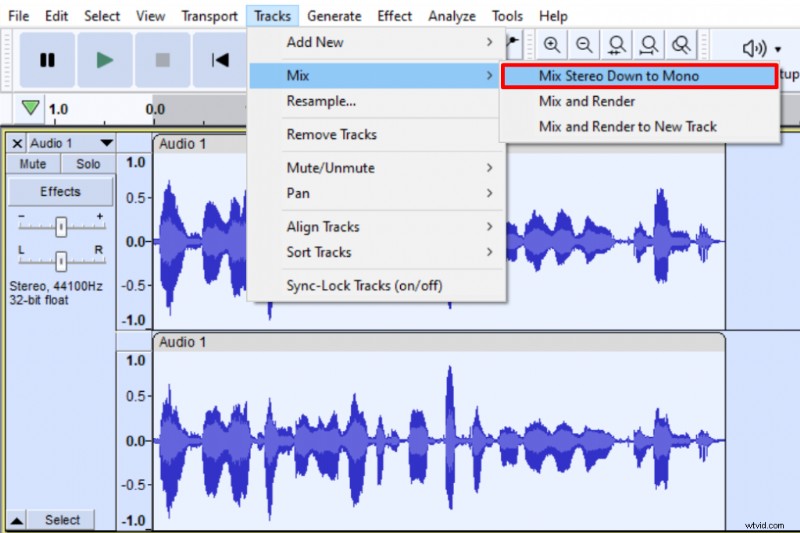
Task: Toggle Sync-Lock Tracks (on/off)
Action: click(376, 286)
